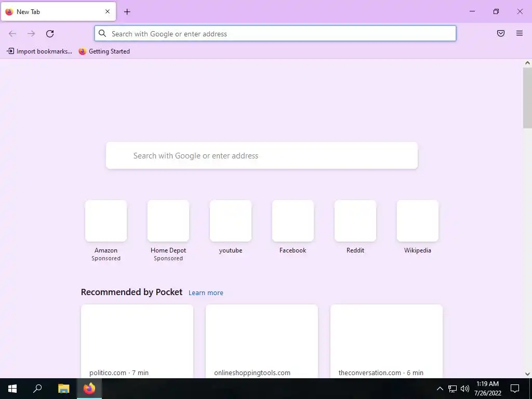
Task: Click the magnifier icon in address bar
Action: click(102, 33)
